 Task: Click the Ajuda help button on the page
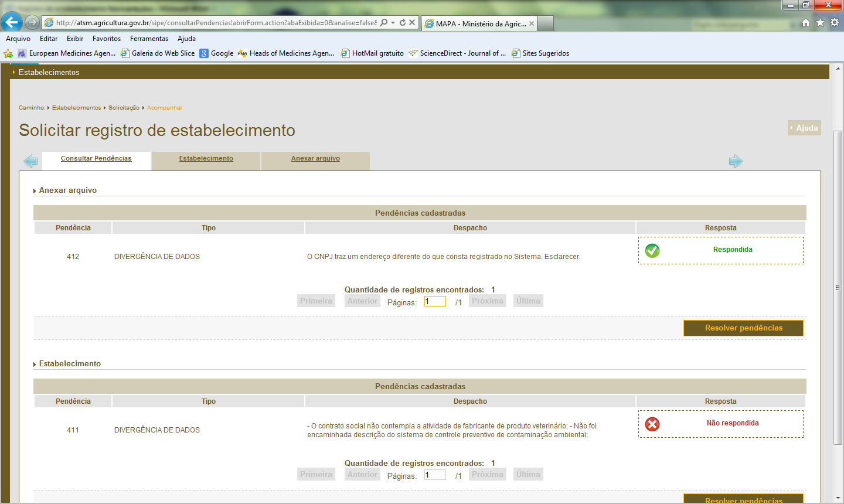click(804, 128)
